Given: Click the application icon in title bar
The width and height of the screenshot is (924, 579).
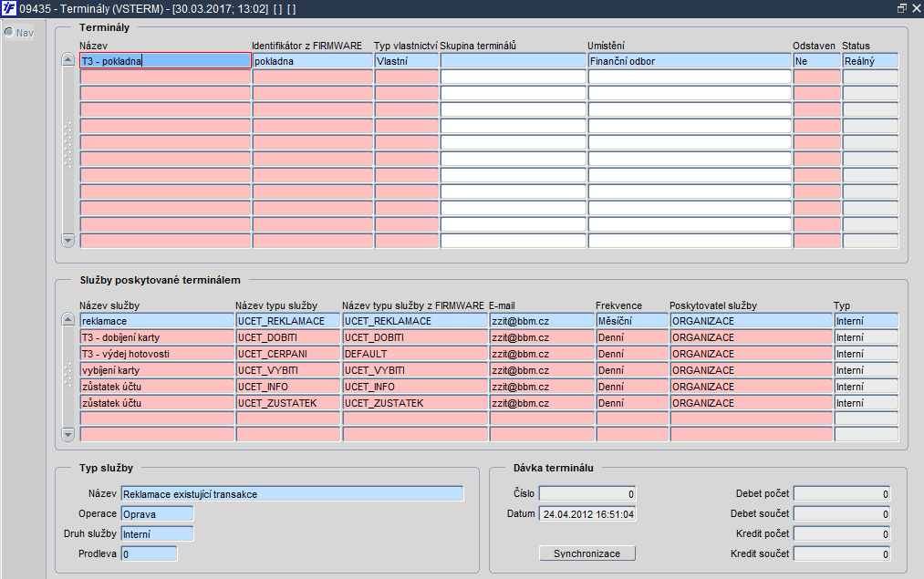Looking at the screenshot, I should (x=9, y=8).
